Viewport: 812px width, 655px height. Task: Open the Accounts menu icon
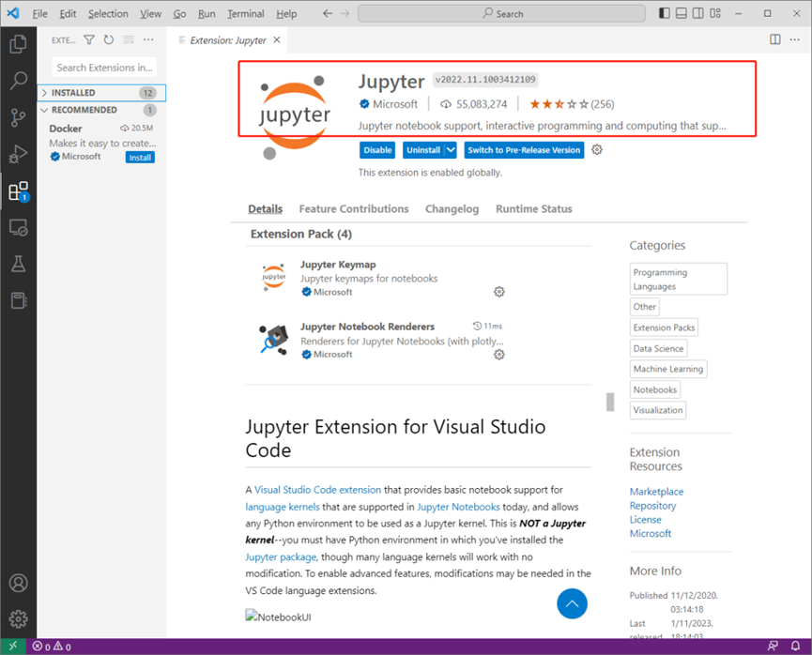(x=18, y=583)
